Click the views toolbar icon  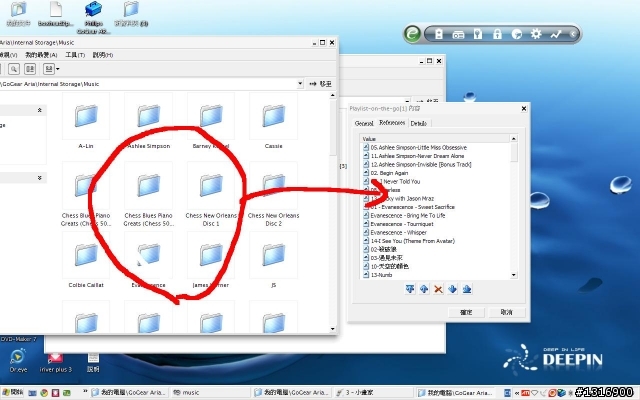tap(49, 69)
